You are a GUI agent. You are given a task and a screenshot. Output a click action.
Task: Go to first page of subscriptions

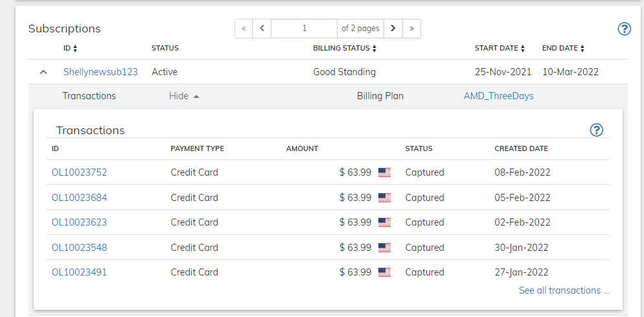(244, 29)
